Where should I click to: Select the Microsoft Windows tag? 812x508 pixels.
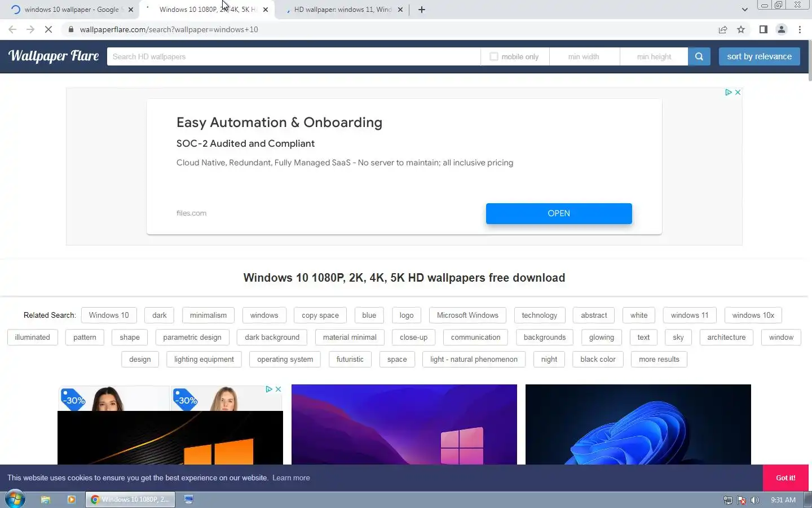[x=467, y=315]
